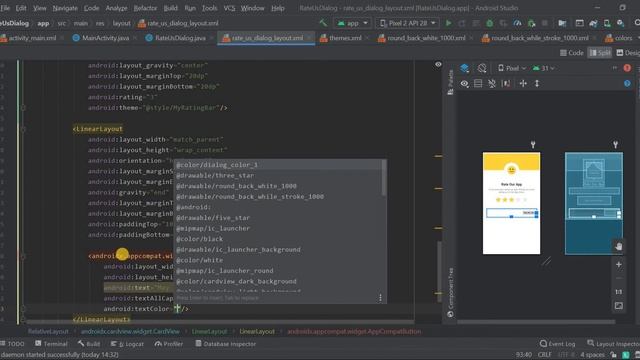Toggle the Palette side panel
The image size is (640, 360).
450,82
